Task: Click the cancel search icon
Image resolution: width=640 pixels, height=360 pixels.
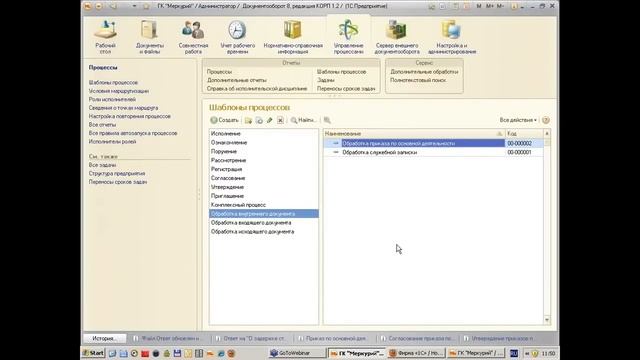Action: 327,120
